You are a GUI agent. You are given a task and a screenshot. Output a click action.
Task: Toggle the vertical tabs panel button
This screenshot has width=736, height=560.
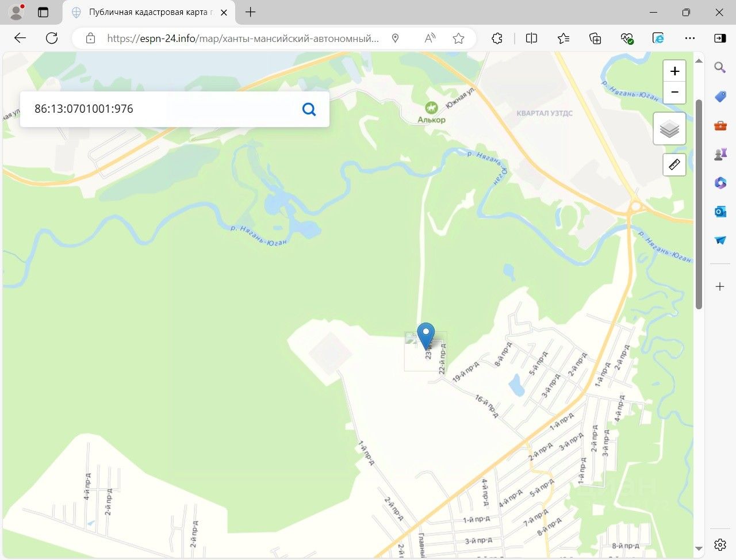coord(43,12)
